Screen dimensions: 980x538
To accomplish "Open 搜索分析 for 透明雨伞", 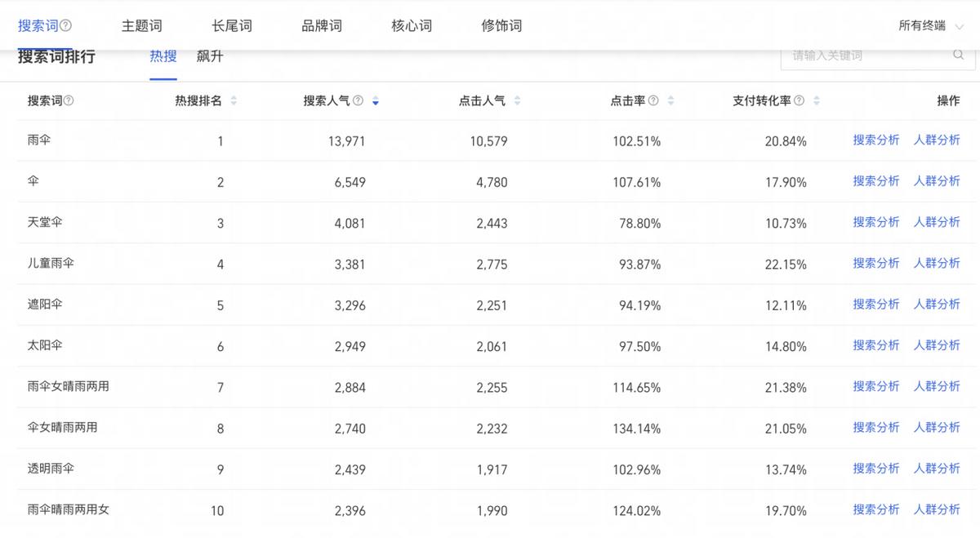I will [x=876, y=469].
